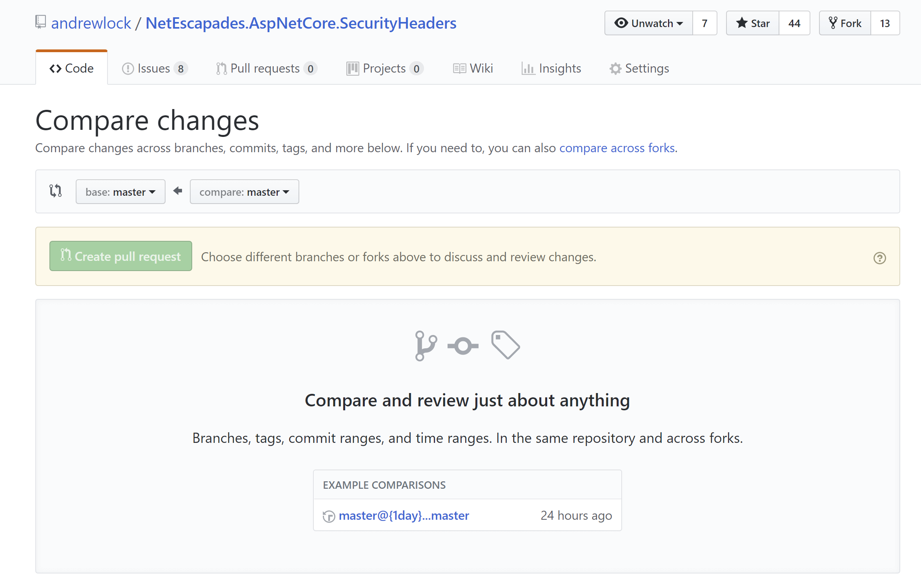Viewport: 921px width, 588px height.
Task: Select the Projects board icon
Action: pyautogui.click(x=352, y=68)
